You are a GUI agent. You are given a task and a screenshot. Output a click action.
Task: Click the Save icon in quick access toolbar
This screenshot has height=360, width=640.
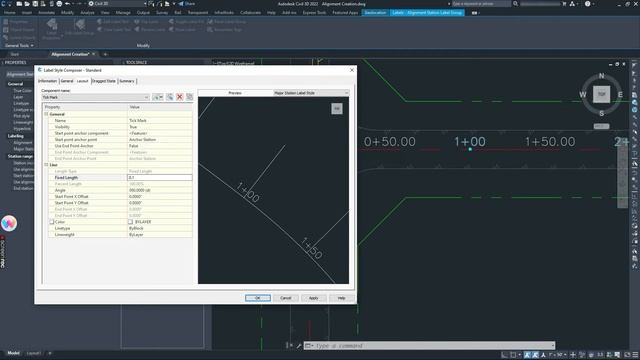point(35,4)
